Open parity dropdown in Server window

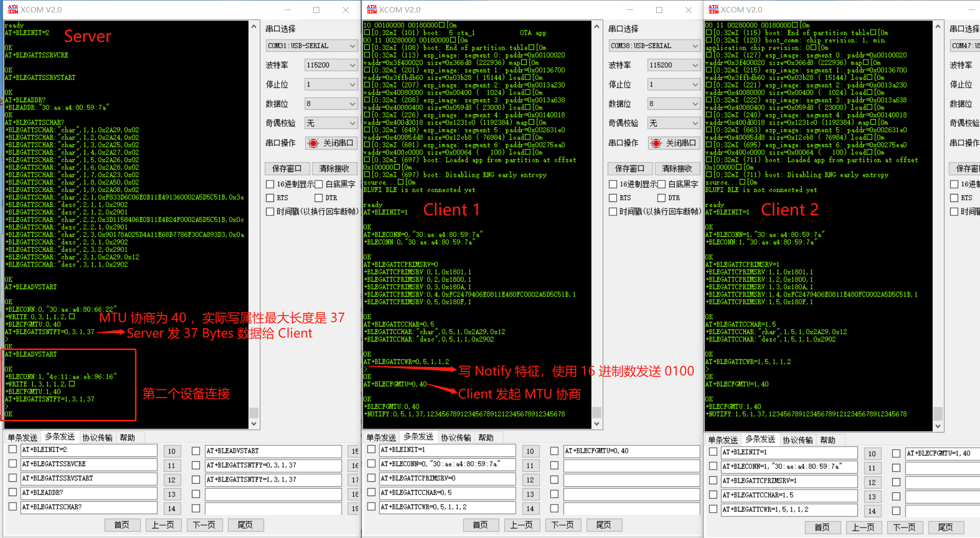(x=331, y=123)
